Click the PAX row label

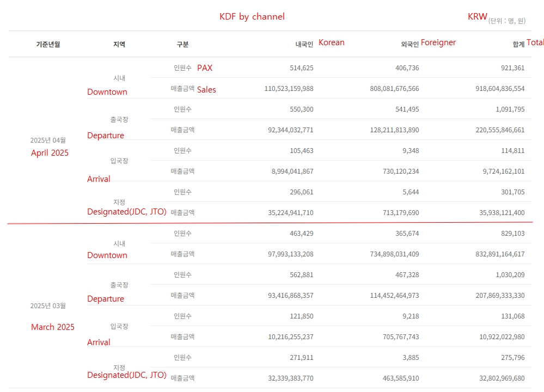pos(205,68)
